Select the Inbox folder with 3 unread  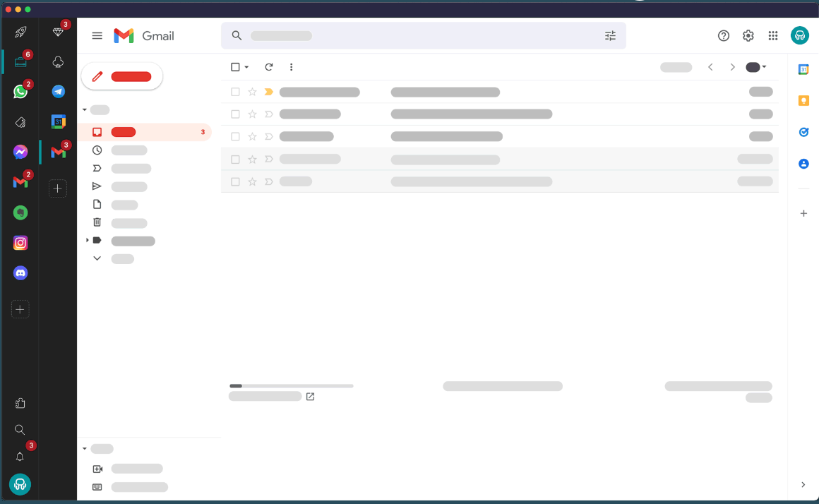(x=145, y=132)
